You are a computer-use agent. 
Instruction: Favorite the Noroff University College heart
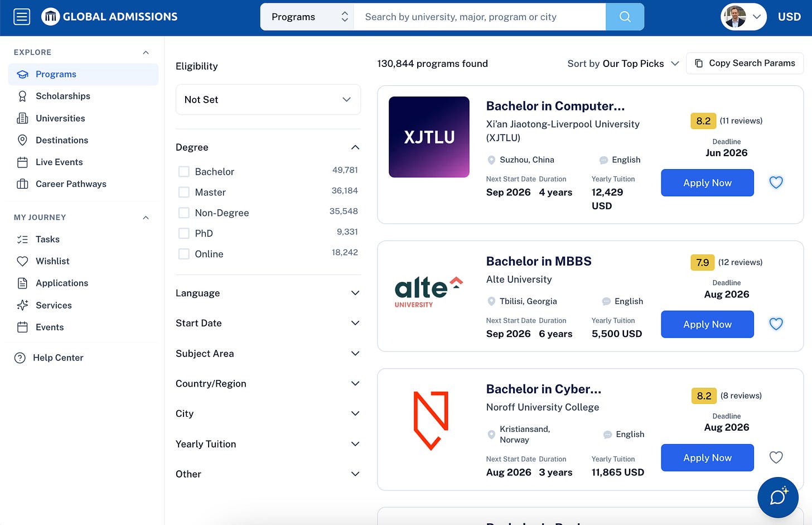[x=776, y=457]
